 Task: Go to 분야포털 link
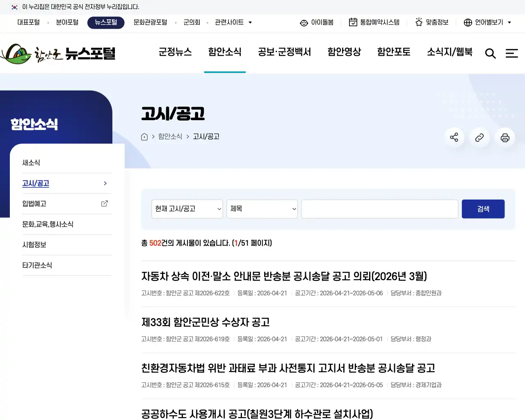point(67,22)
